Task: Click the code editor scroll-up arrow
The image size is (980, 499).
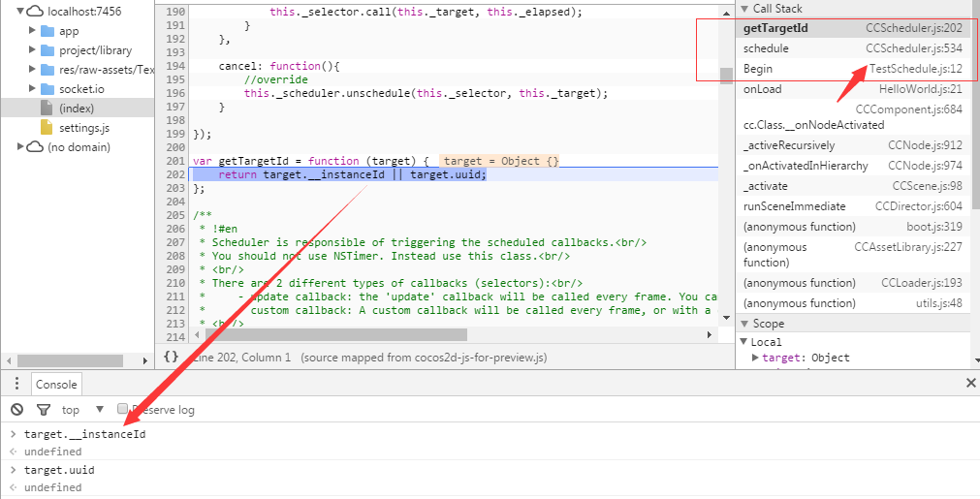Action: pos(726,12)
